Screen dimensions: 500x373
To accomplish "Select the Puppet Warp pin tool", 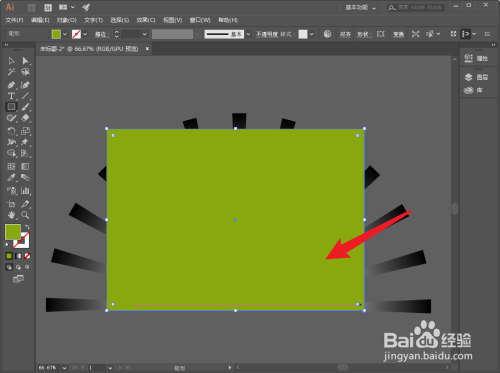I will tap(25, 142).
